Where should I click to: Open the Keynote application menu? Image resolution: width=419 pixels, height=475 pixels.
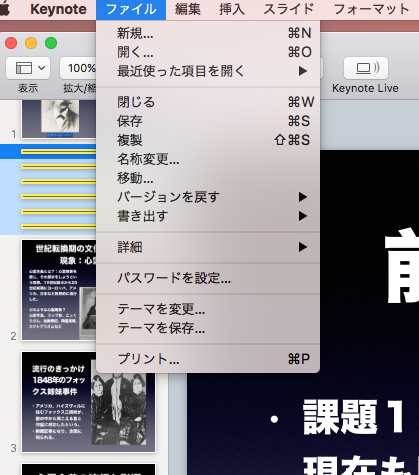[58, 9]
